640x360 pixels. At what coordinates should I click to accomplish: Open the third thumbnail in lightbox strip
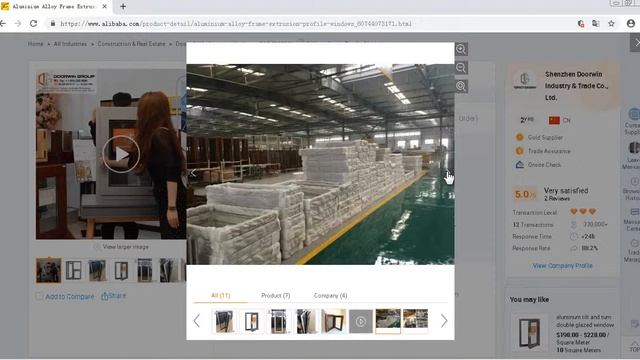[279, 321]
